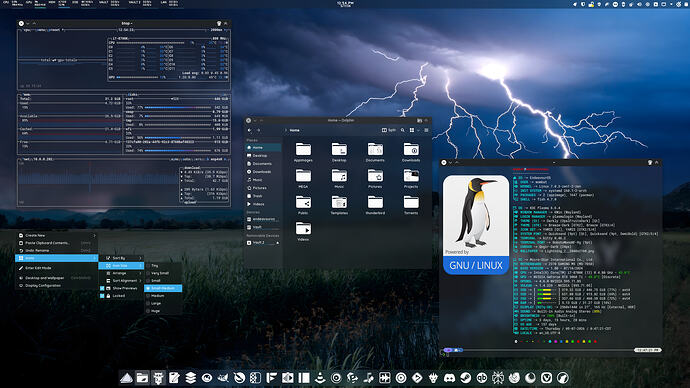Image resolution: width=690 pixels, height=388 pixels.
Task: Go back in Dolphin navigation
Action: click(250, 130)
